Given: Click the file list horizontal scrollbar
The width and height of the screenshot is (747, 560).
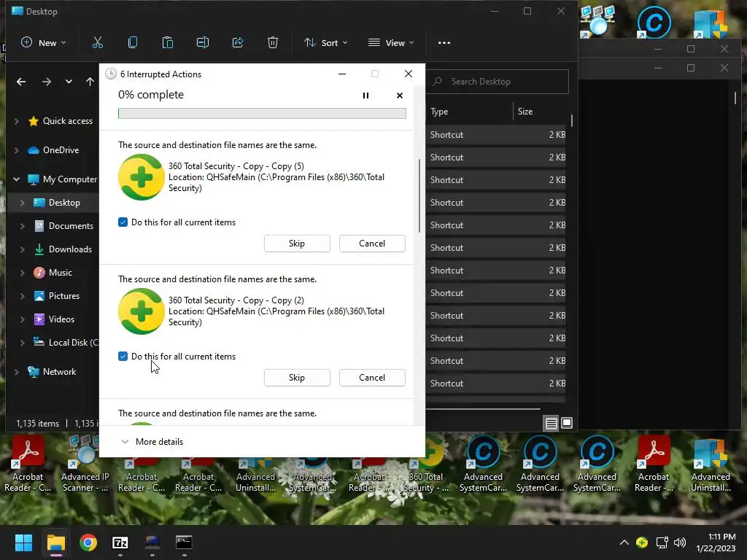Looking at the screenshot, I should click(483, 408).
